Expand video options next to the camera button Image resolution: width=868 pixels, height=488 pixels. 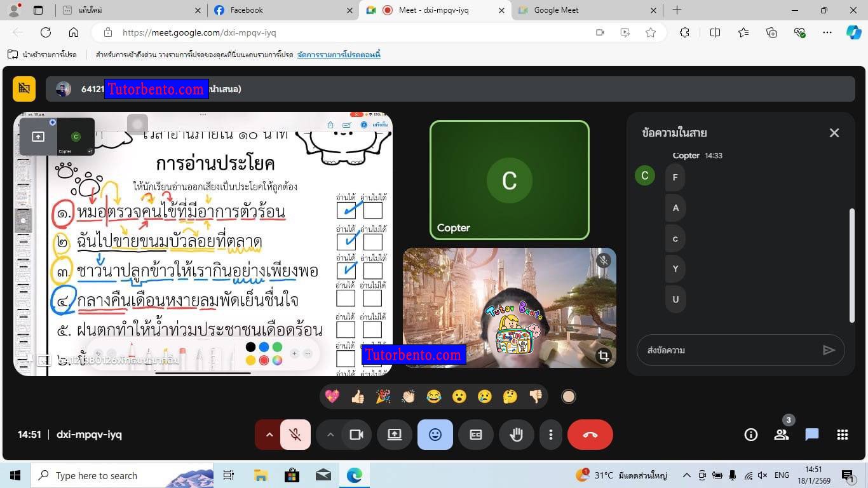[331, 435]
